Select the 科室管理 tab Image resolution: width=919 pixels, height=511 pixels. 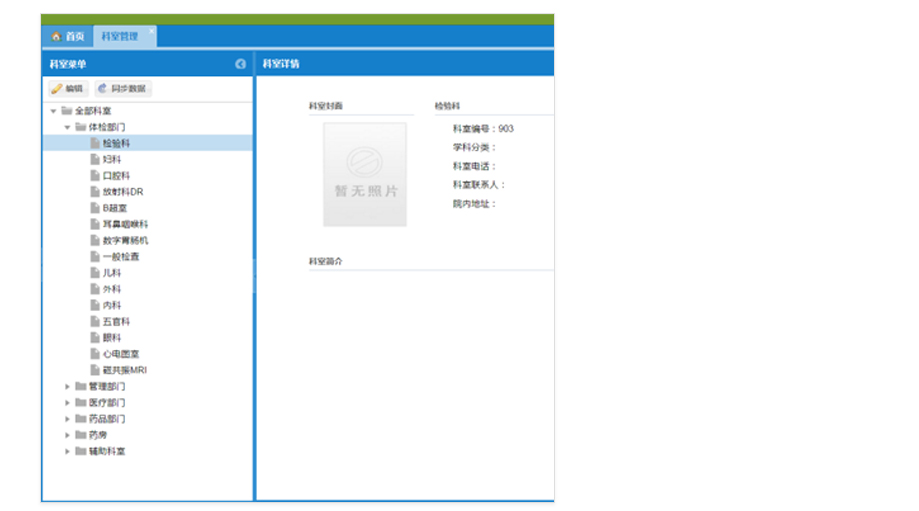[119, 37]
